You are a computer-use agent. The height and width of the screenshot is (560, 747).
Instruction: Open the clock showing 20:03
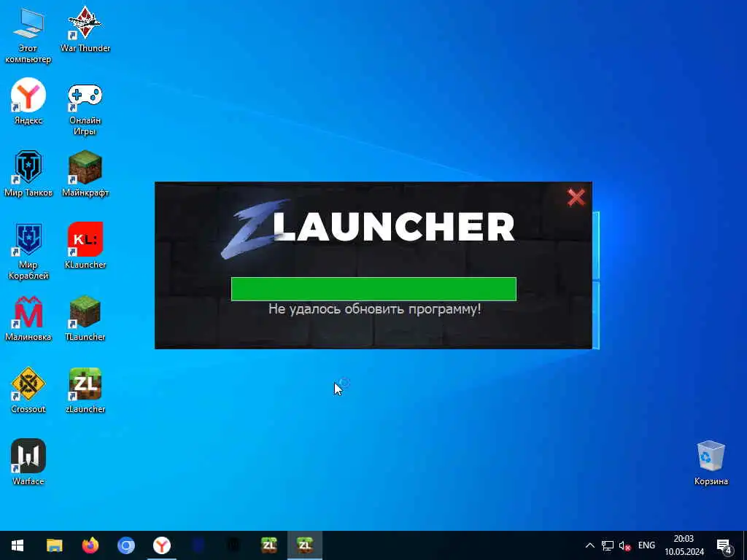coord(684,545)
